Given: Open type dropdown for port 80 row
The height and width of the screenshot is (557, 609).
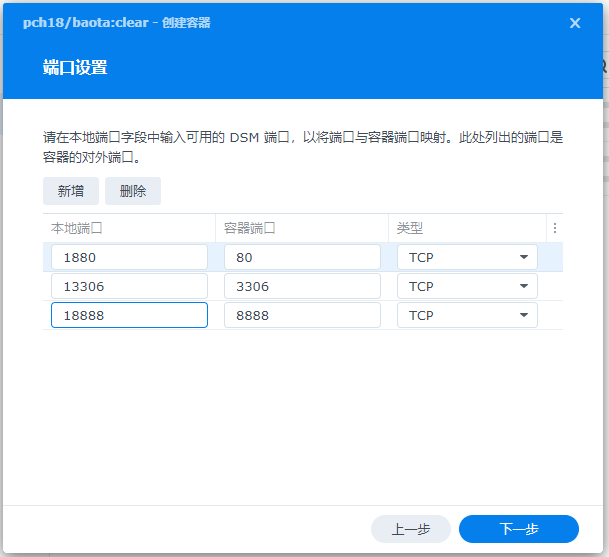Looking at the screenshot, I should click(467, 257).
